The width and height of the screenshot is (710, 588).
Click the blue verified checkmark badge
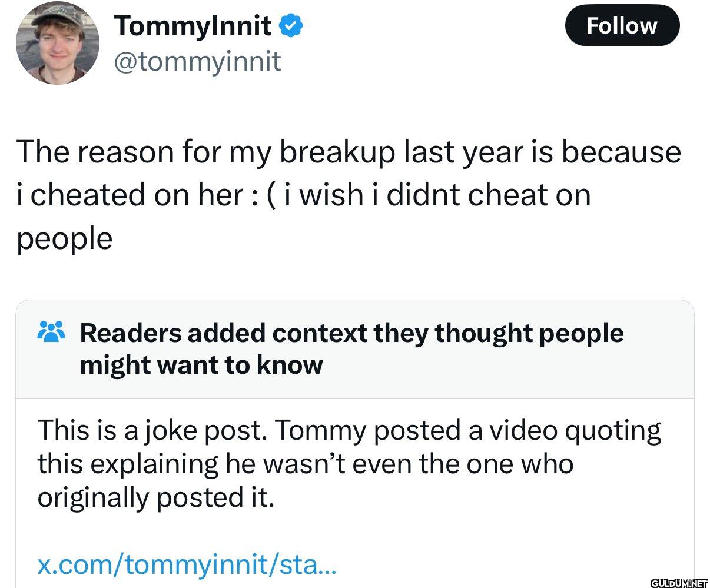pos(291,26)
